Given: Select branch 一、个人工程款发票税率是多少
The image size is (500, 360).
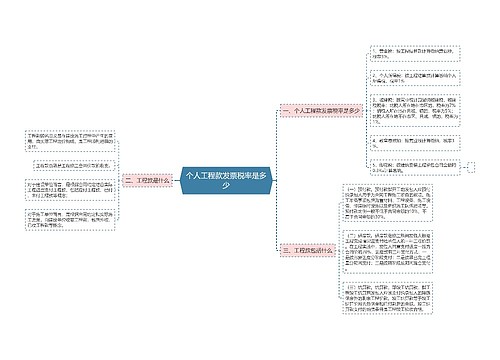Looking at the screenshot, I should (x=321, y=111).
